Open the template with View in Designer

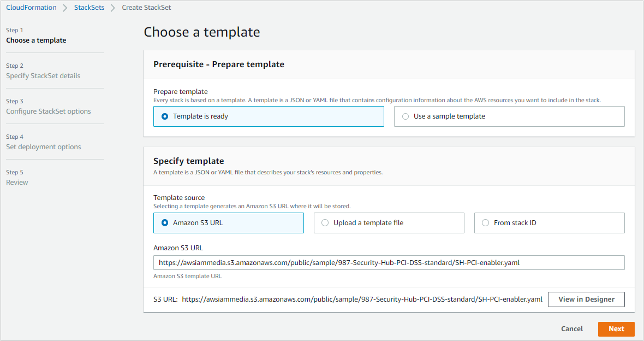coord(586,299)
